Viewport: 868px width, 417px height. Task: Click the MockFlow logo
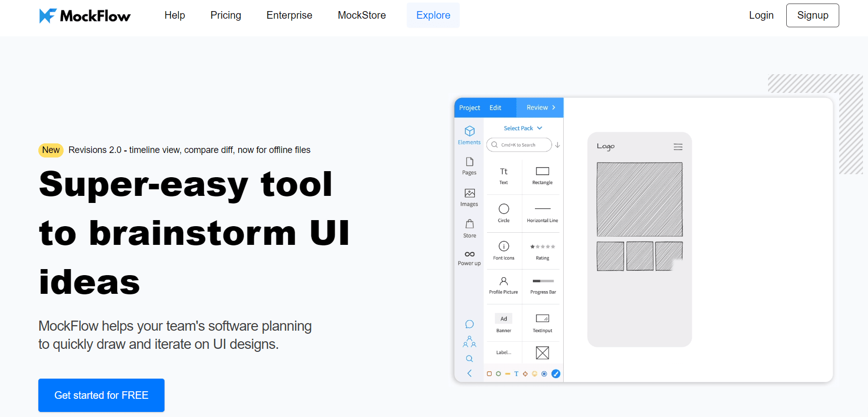tap(85, 16)
